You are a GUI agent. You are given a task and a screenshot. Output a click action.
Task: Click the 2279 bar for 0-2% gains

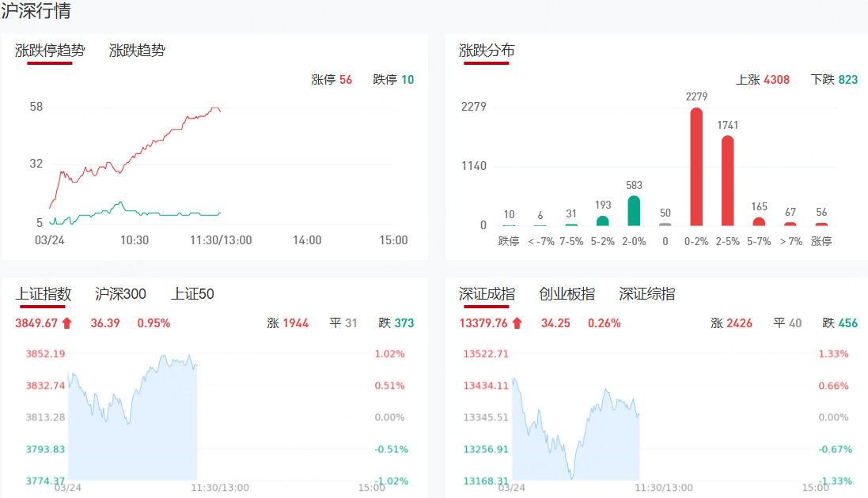[x=696, y=168]
